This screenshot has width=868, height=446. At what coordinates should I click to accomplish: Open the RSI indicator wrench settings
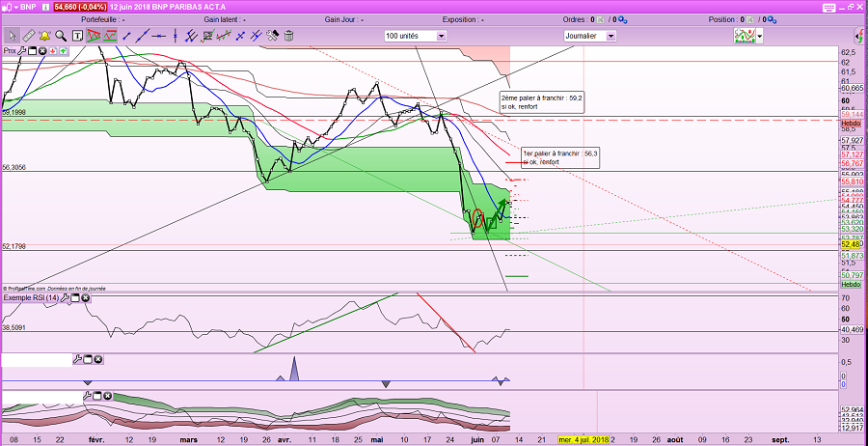click(x=64, y=298)
